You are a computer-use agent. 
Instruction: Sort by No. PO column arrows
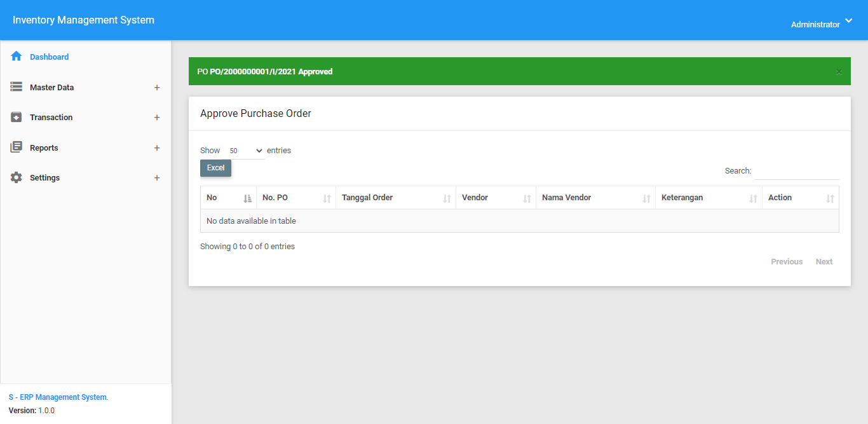coord(327,198)
